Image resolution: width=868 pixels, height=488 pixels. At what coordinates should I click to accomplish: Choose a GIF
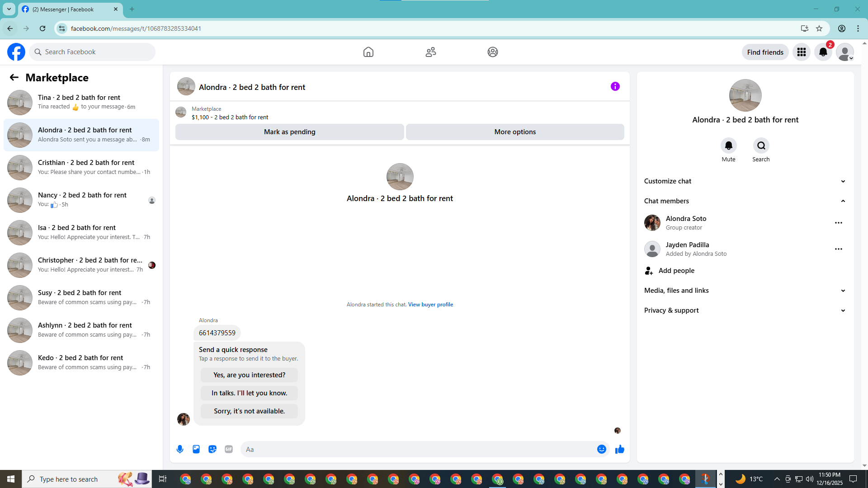[x=229, y=449]
